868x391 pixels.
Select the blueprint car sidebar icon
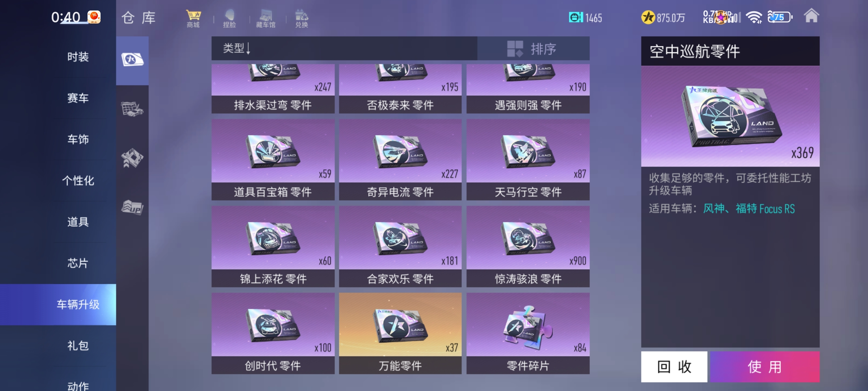click(x=132, y=109)
